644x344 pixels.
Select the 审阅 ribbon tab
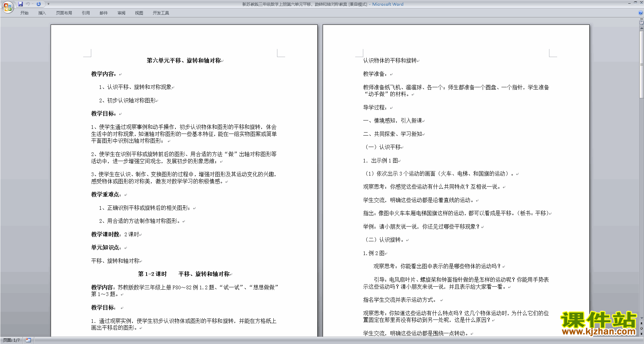pyautogui.click(x=121, y=13)
